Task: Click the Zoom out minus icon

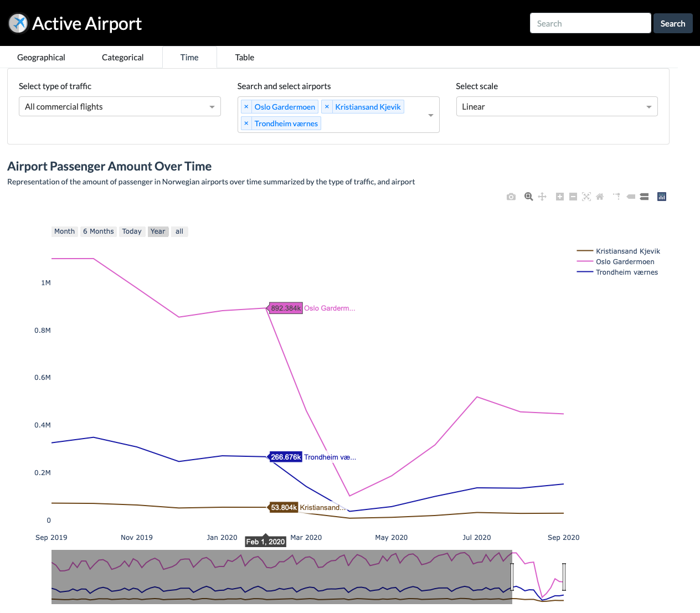Action: point(573,197)
